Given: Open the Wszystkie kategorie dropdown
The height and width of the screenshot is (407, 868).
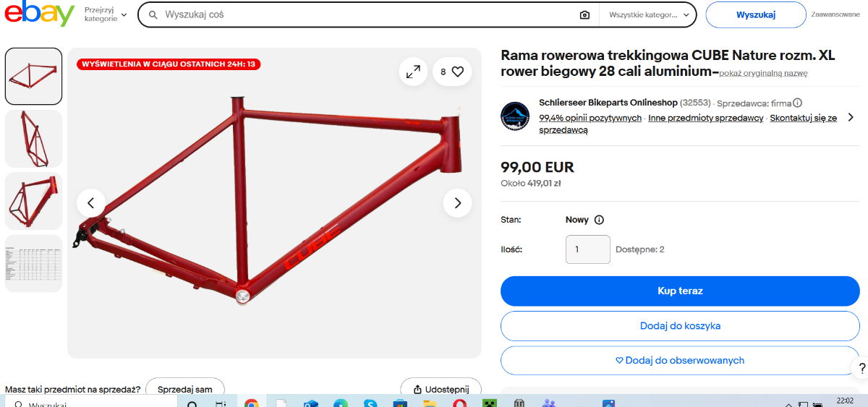Looking at the screenshot, I should pos(647,14).
